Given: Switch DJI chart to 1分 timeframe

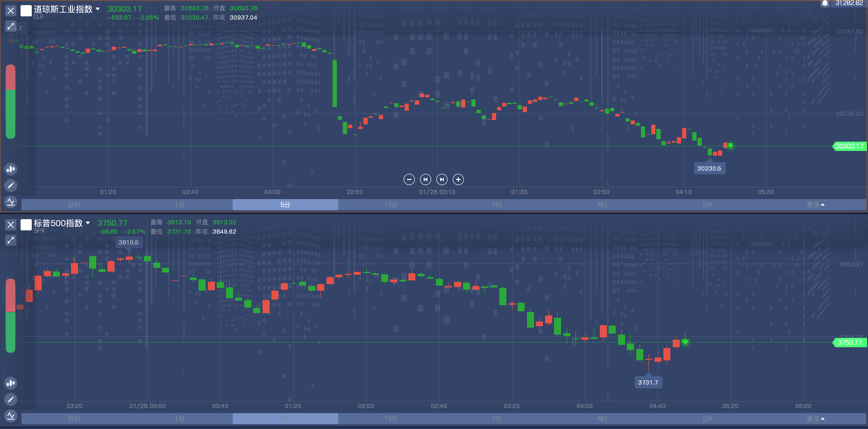Looking at the screenshot, I should 180,205.
